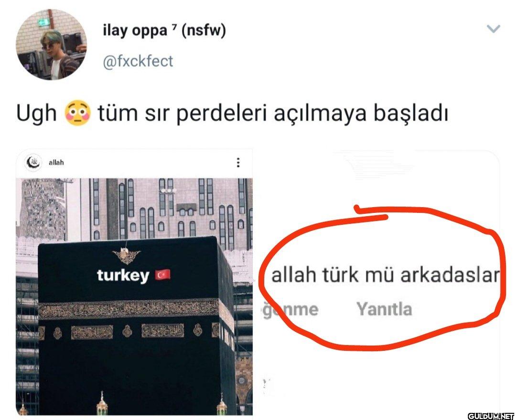Viewport: 516px width, 420px height.
Task: Click the comment allah türk mü arkadaslar
Action: click(x=385, y=275)
